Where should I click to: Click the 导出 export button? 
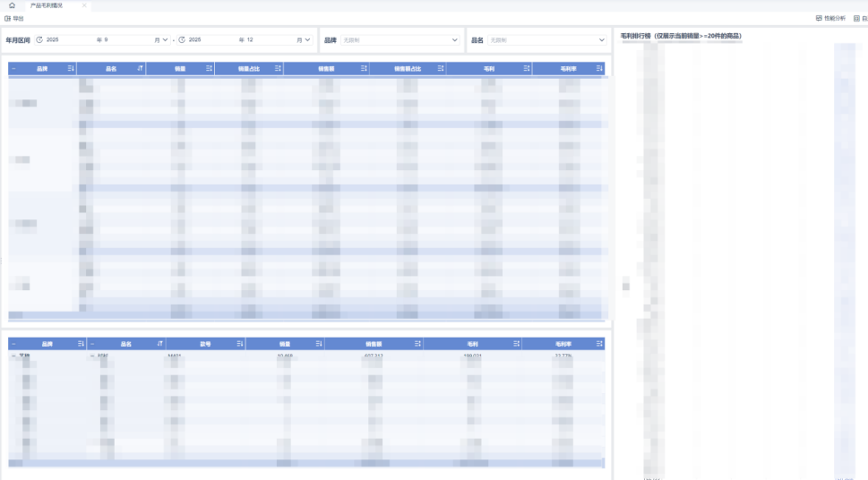coord(14,18)
